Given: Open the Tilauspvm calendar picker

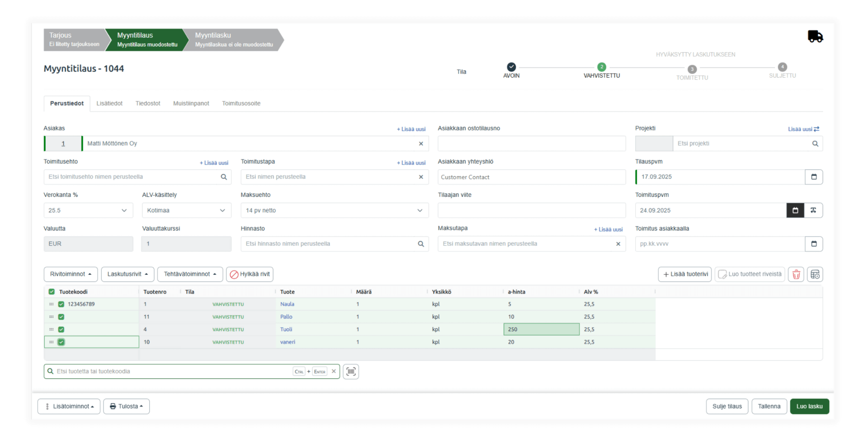Looking at the screenshot, I should pyautogui.click(x=814, y=177).
